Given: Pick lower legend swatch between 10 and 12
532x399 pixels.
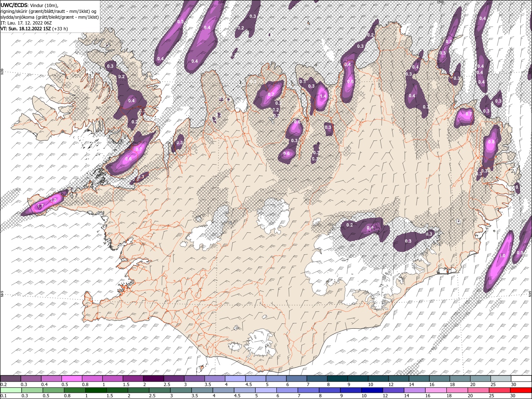Looking at the screenshot, I should [x=372, y=390].
